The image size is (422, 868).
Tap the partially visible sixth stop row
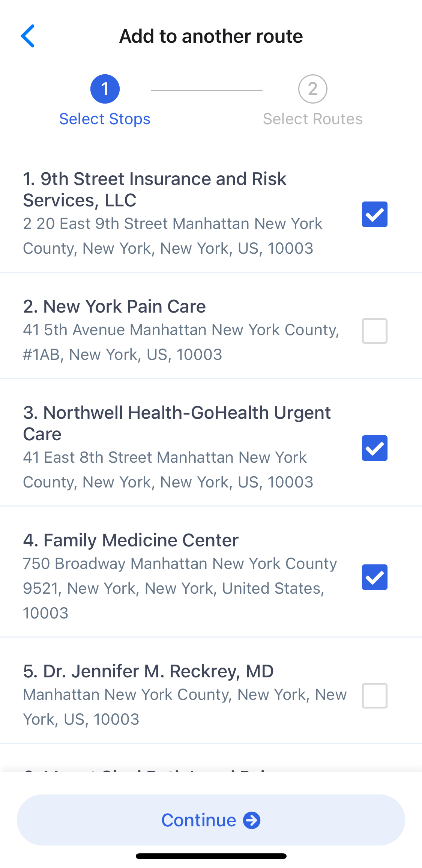(x=211, y=762)
